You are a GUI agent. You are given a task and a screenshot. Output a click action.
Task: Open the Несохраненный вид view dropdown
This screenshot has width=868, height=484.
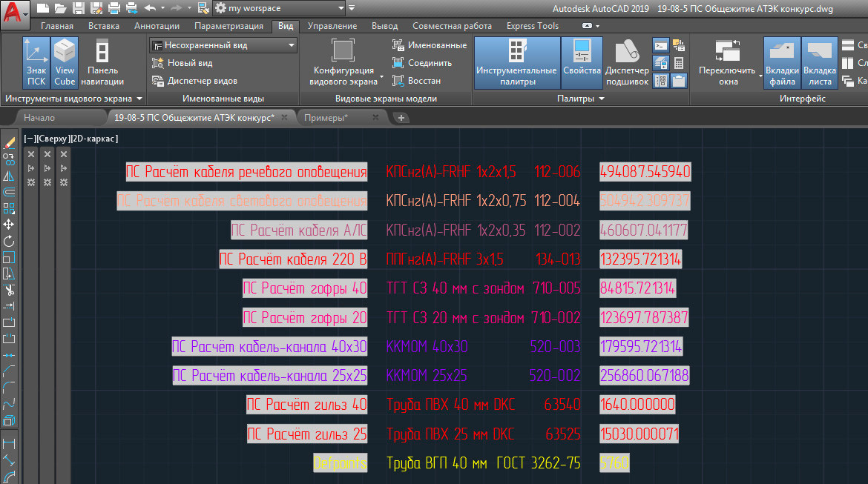pyautogui.click(x=223, y=45)
